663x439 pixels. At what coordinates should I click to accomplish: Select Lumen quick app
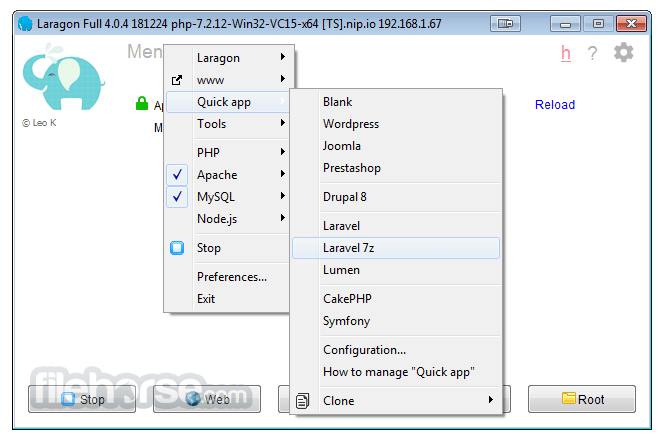coord(396,270)
